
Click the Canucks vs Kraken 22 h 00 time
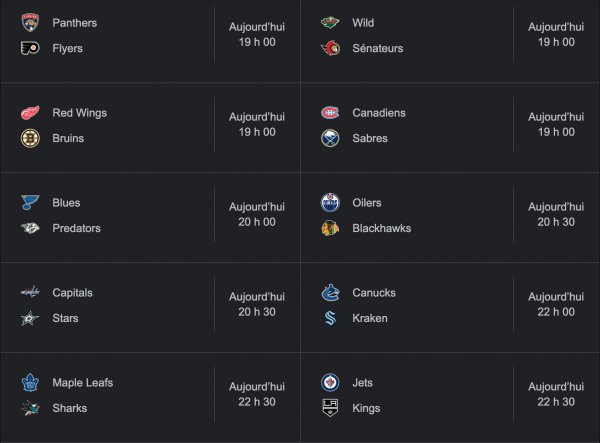557,305
